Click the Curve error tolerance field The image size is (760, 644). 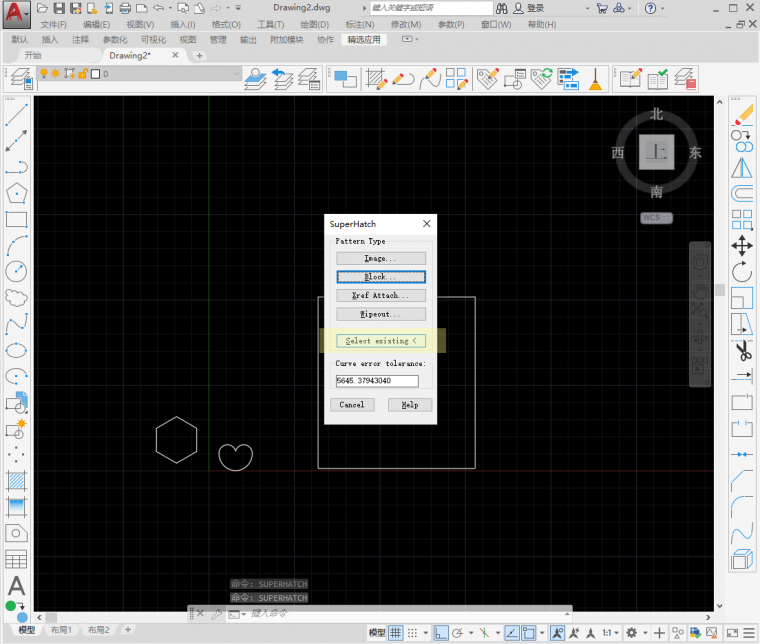pos(377,381)
